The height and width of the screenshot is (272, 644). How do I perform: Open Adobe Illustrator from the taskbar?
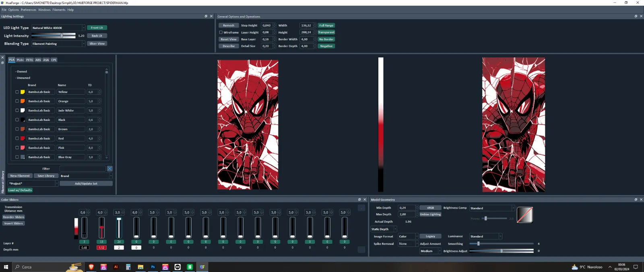coord(116,267)
